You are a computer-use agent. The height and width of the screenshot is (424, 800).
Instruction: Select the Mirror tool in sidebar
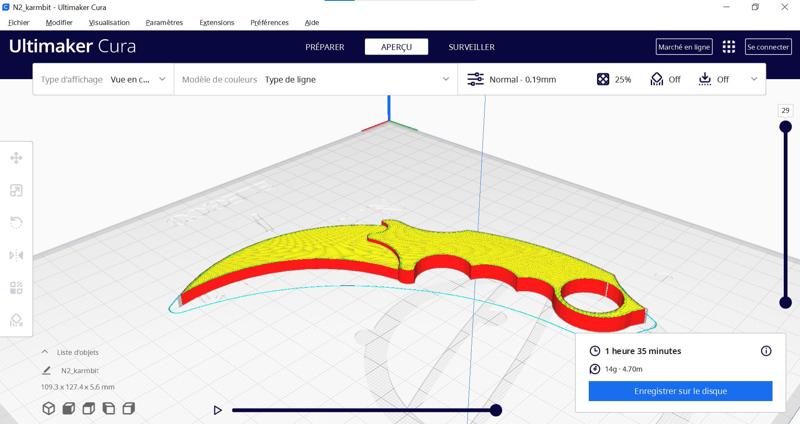(x=16, y=255)
